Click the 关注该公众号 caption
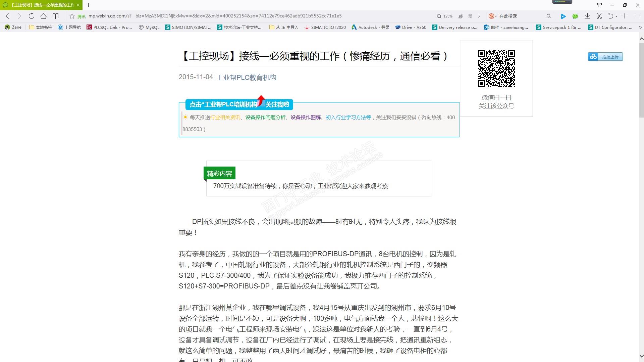 tap(496, 106)
